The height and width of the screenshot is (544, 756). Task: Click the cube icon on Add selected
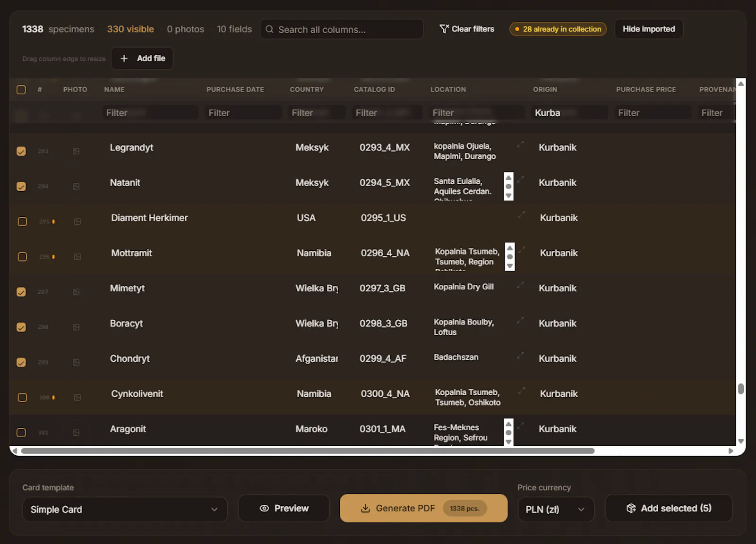631,508
